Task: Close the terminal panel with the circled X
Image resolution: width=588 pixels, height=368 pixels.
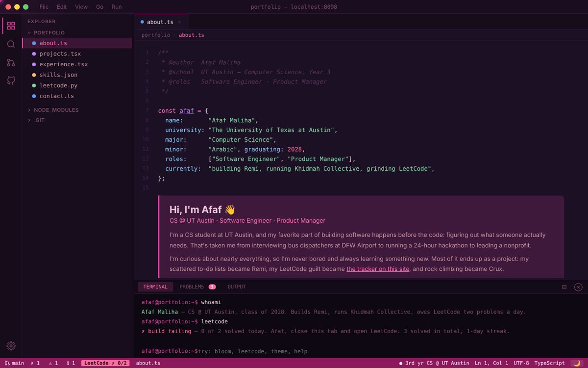Action: [x=578, y=287]
